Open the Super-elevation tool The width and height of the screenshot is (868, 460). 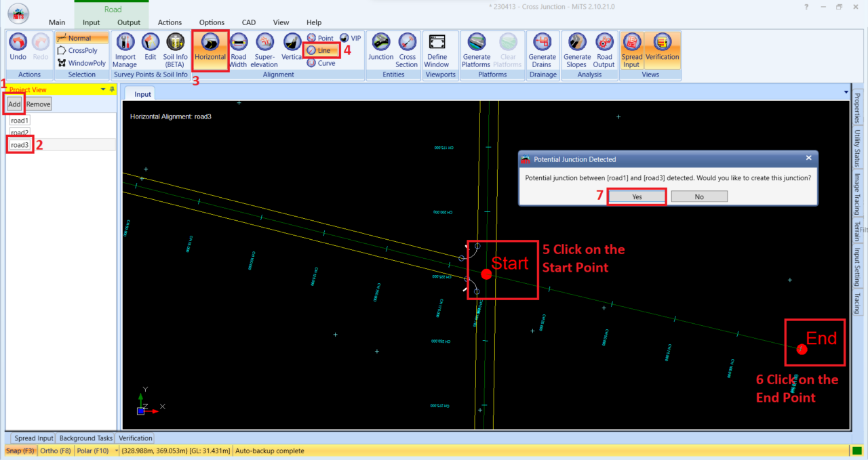point(264,47)
